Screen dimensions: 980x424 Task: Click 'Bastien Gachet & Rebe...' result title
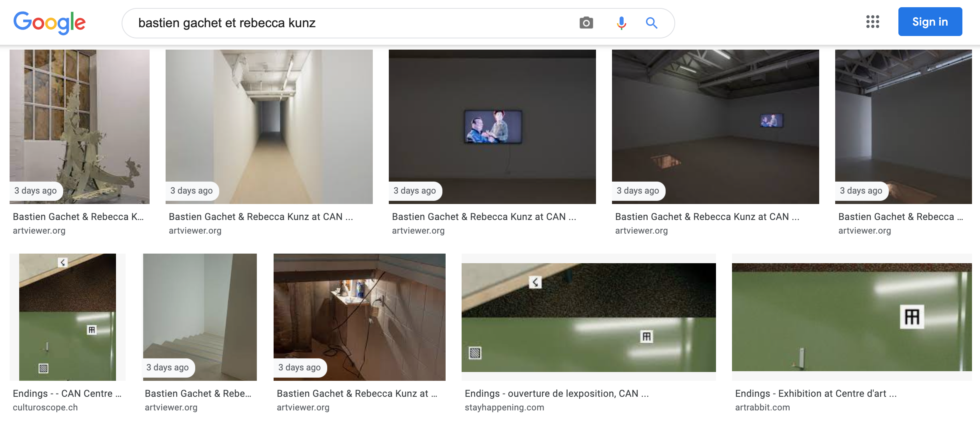click(x=198, y=394)
